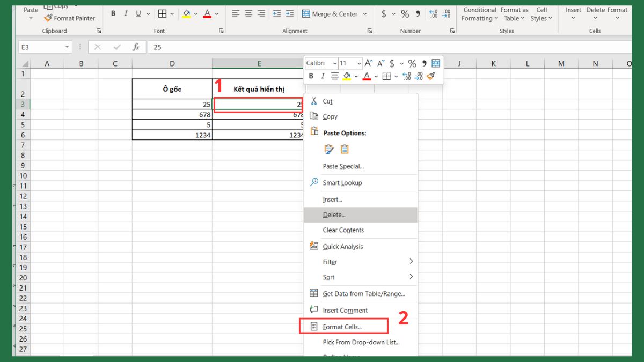Apply Percent Style from the ribbon Number group
Screen dimensions: 644x362
pos(405,14)
